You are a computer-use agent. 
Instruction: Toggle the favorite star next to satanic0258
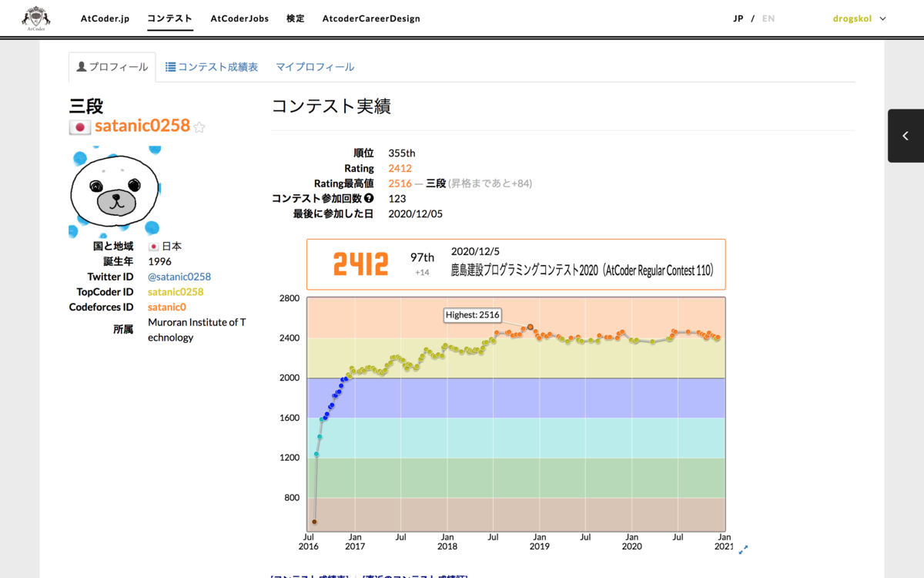click(199, 127)
